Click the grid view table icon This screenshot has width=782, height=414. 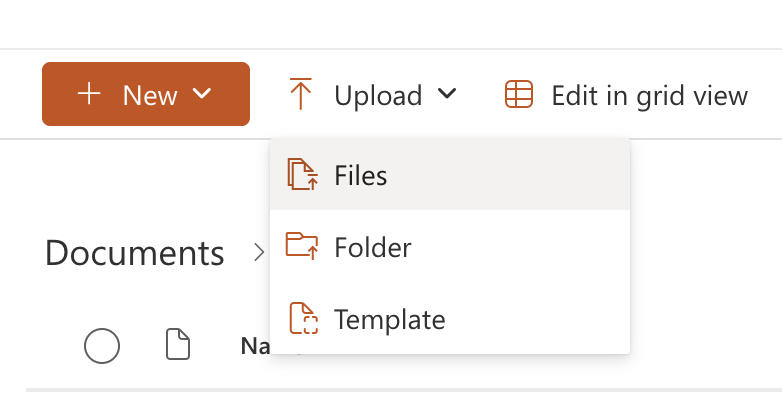518,95
